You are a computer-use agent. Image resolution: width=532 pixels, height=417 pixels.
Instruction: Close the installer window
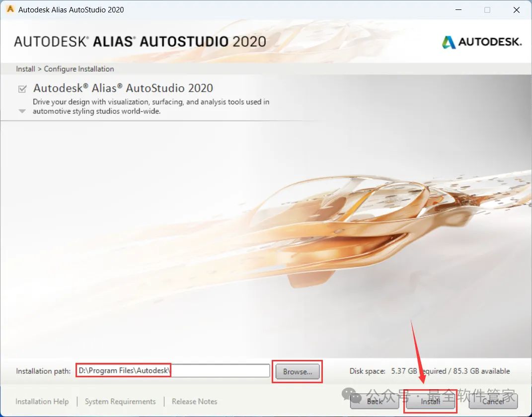[x=517, y=10]
